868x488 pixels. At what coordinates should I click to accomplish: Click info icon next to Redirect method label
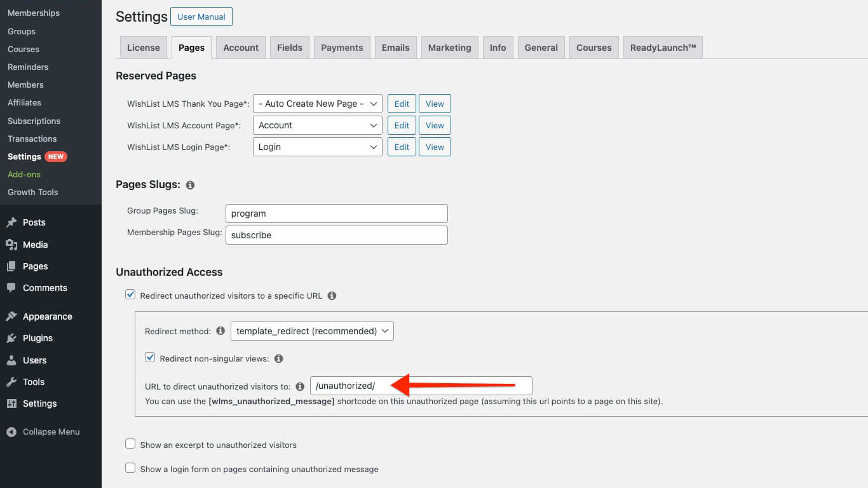[x=220, y=331]
